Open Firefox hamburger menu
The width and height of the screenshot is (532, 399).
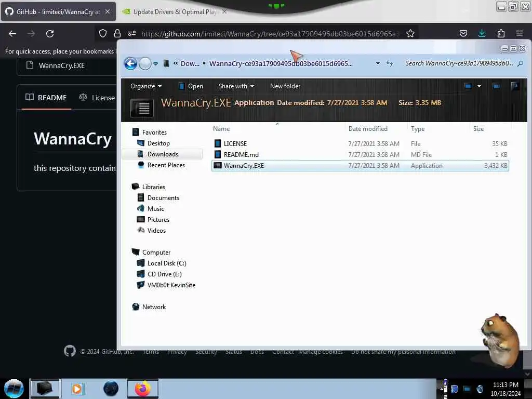520,33
